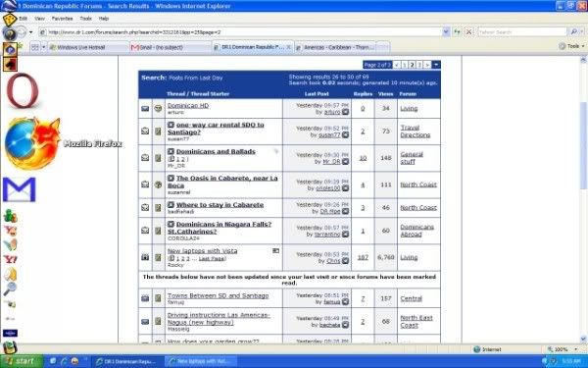Click the Start button
This screenshot has width=588, height=368.
pos(22,361)
